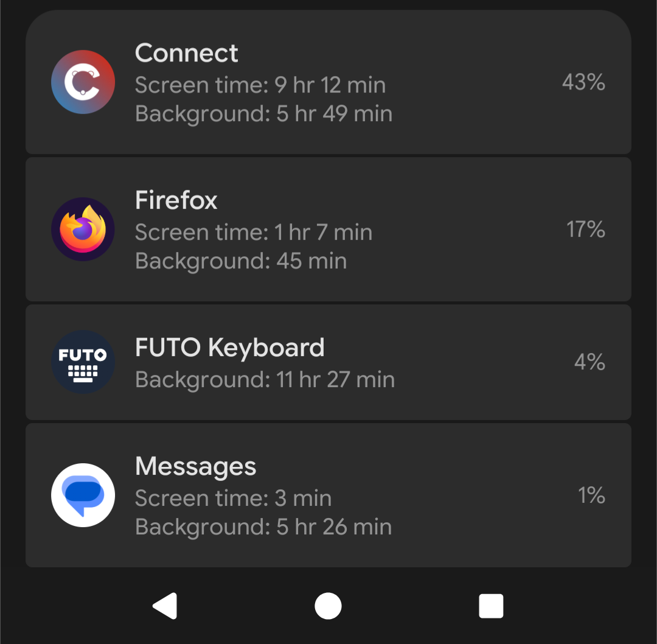Tap Connect's 43% battery percentage
This screenshot has height=644, width=657.
pos(583,82)
